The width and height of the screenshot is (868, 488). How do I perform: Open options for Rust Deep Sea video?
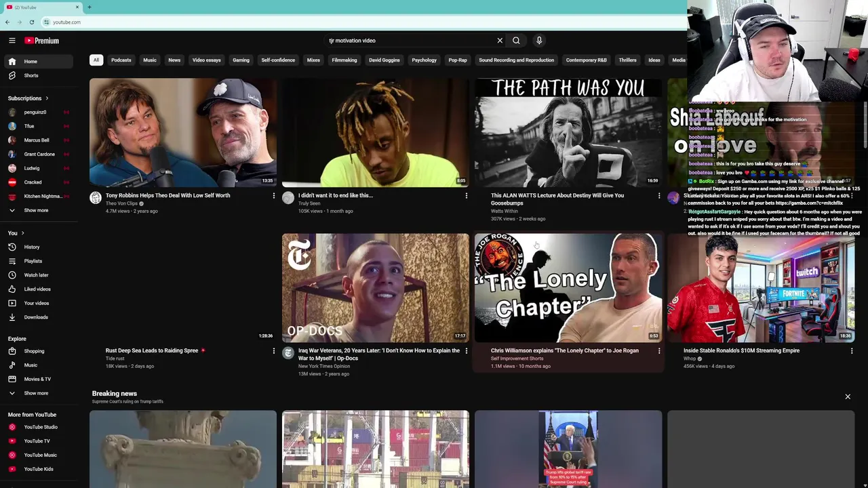[274, 351]
